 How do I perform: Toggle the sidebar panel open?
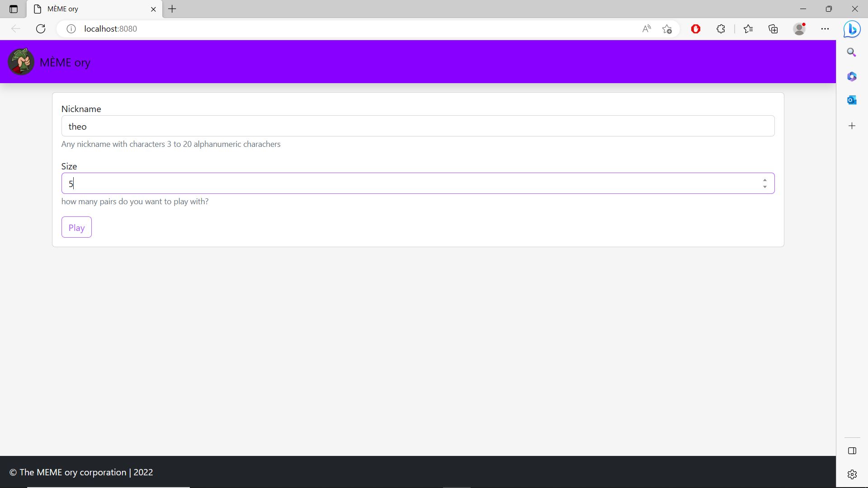(x=852, y=450)
